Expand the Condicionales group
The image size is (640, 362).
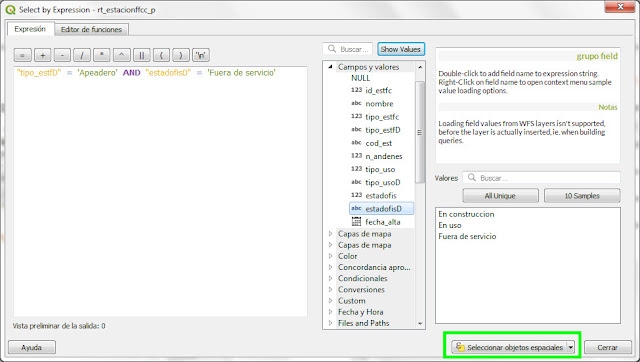[331, 278]
